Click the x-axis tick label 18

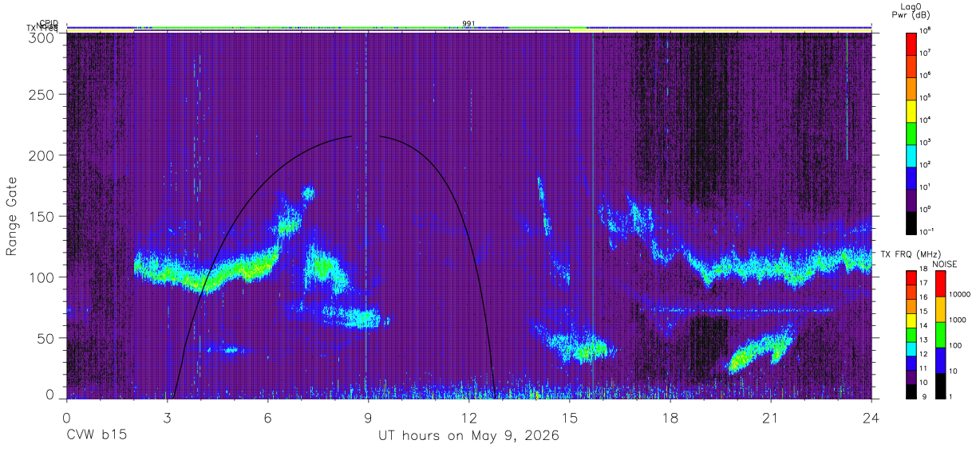click(x=670, y=417)
